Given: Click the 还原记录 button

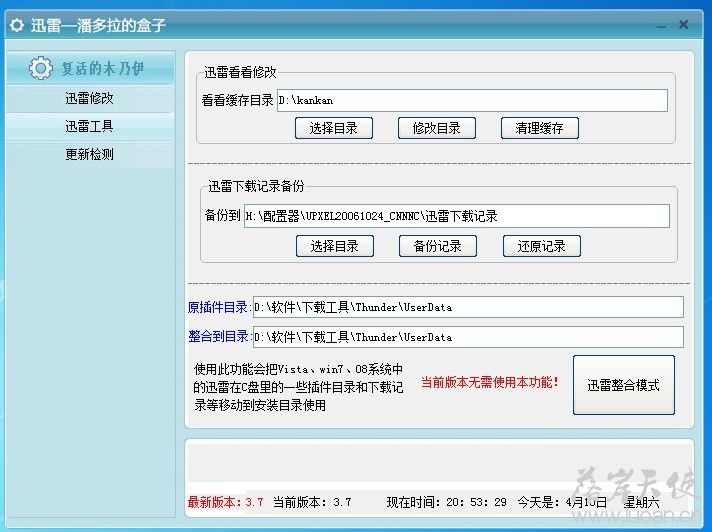Looking at the screenshot, I should (x=542, y=246).
